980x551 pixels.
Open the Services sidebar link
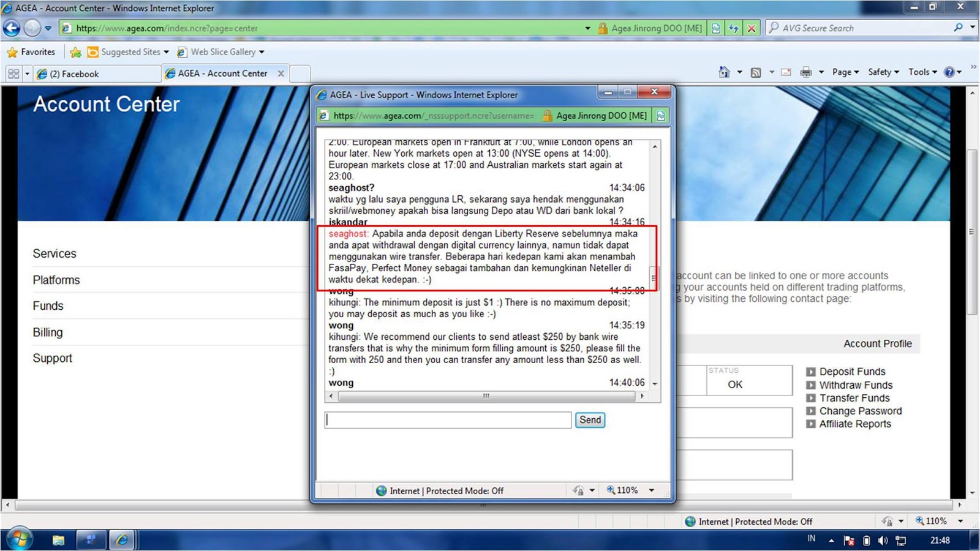pyautogui.click(x=55, y=253)
